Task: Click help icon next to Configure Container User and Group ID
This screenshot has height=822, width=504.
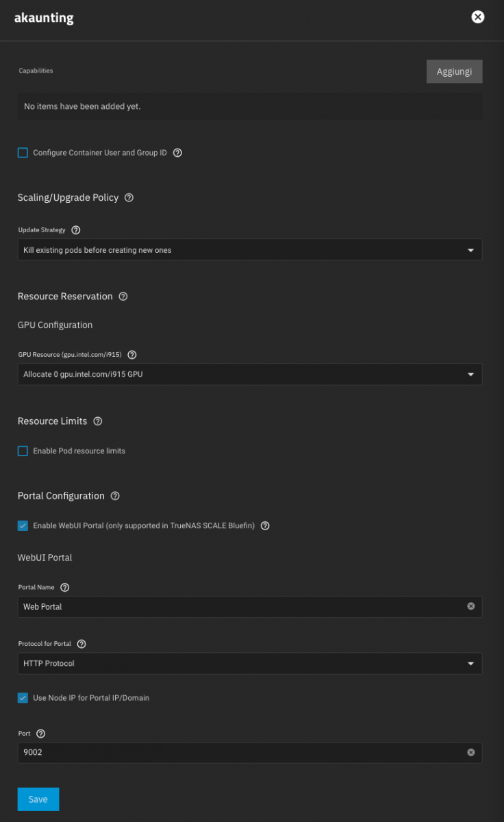Action: [x=177, y=153]
